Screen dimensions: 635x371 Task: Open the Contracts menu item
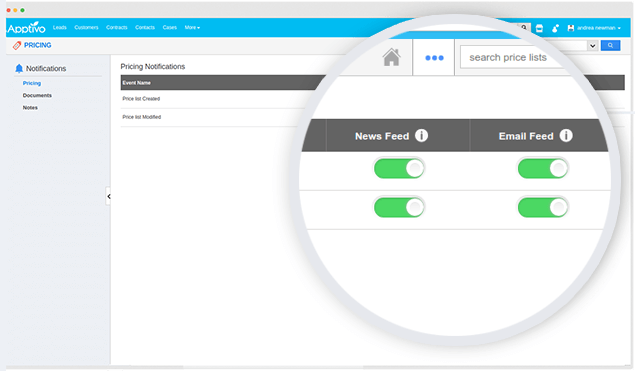click(x=117, y=28)
